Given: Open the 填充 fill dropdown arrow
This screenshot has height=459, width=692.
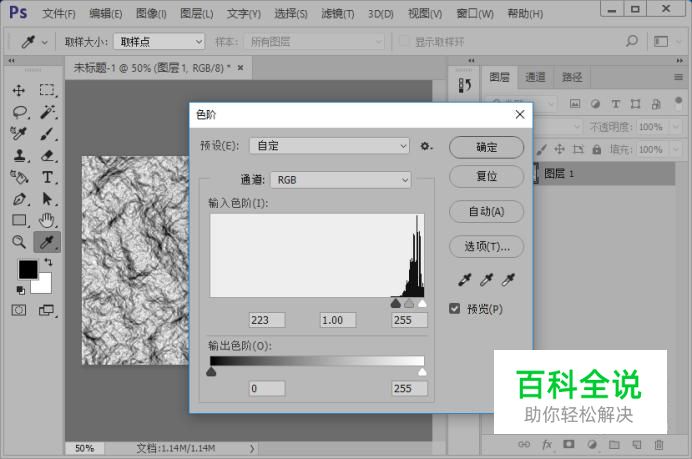Looking at the screenshot, I should click(x=675, y=150).
